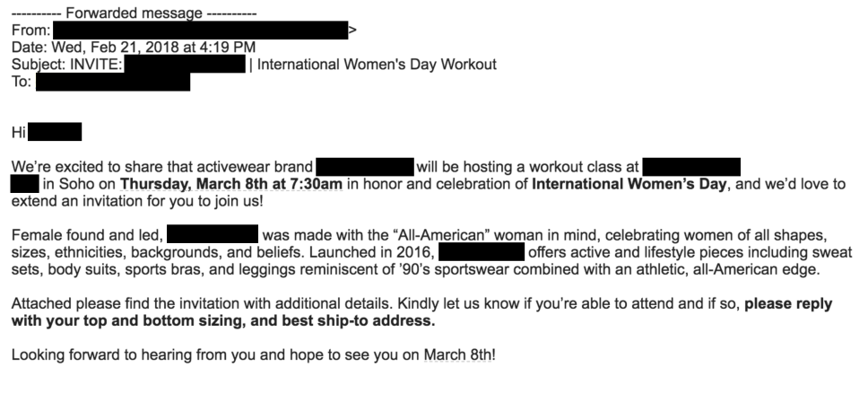This screenshot has width=868, height=393.
Task: Click the redacted name after "Female found and led,"
Action: pyautogui.click(x=213, y=234)
